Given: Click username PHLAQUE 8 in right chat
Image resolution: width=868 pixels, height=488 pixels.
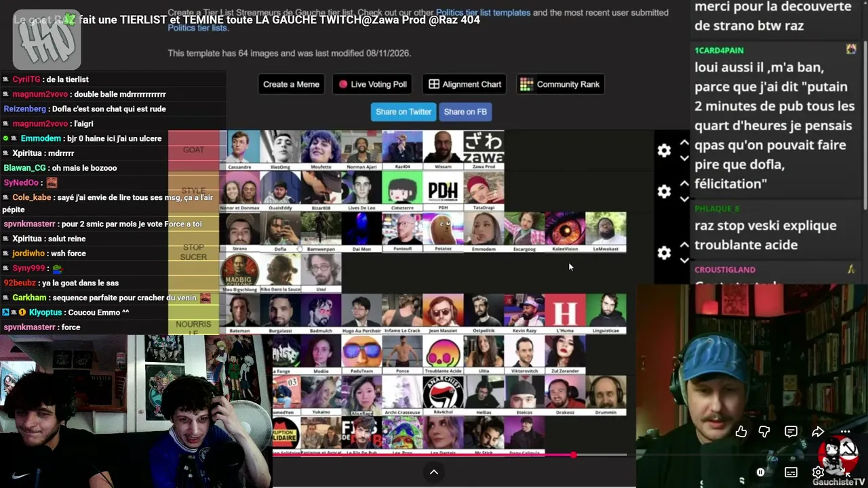Looking at the screenshot, I should pyautogui.click(x=717, y=209).
